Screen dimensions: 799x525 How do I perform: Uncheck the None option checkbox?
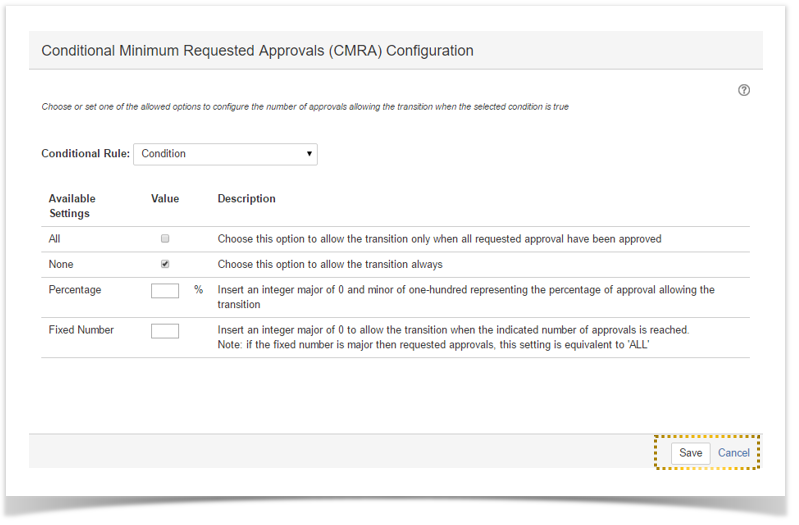tap(165, 265)
